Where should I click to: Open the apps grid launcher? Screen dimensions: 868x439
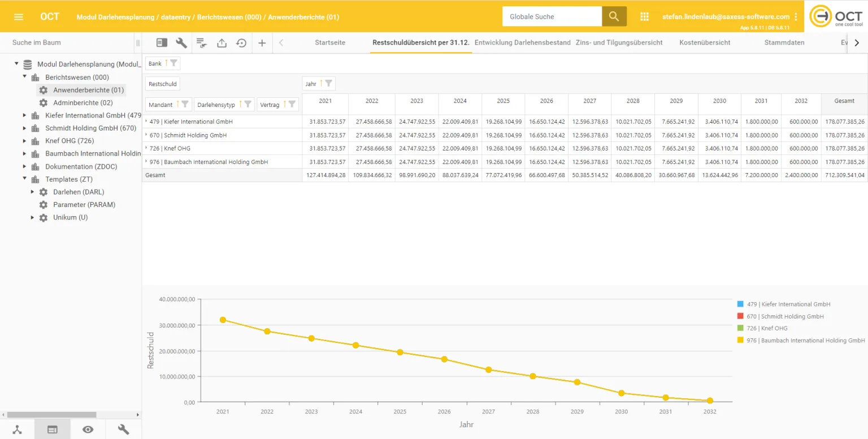(644, 17)
